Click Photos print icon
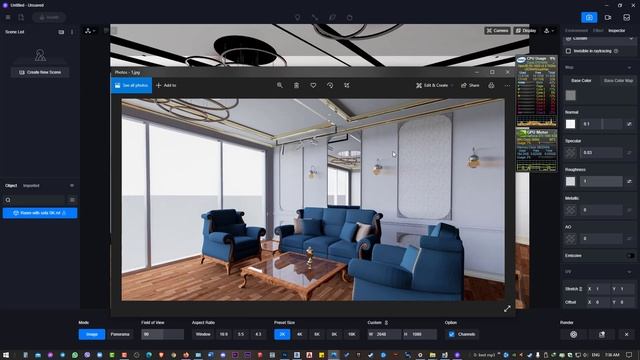 point(491,85)
